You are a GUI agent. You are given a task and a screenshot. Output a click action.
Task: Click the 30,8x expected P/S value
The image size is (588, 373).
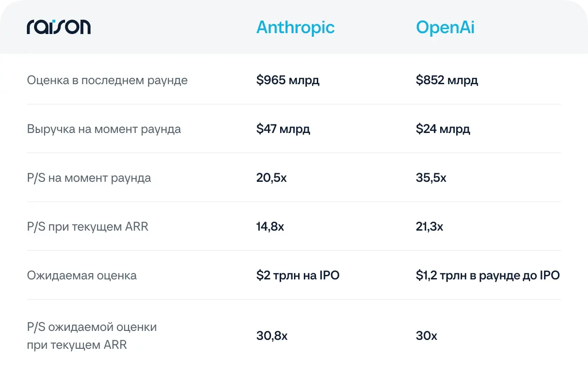pyautogui.click(x=272, y=336)
